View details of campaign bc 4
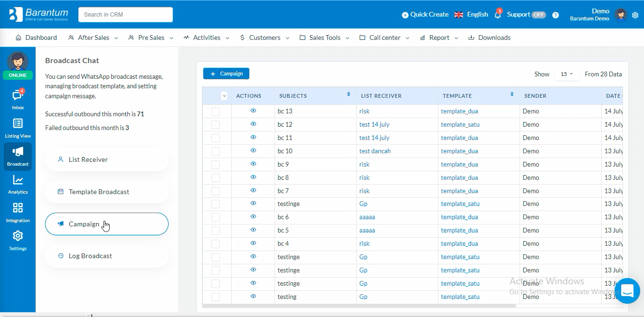Image resolution: width=644 pixels, height=317 pixels. coord(253,243)
